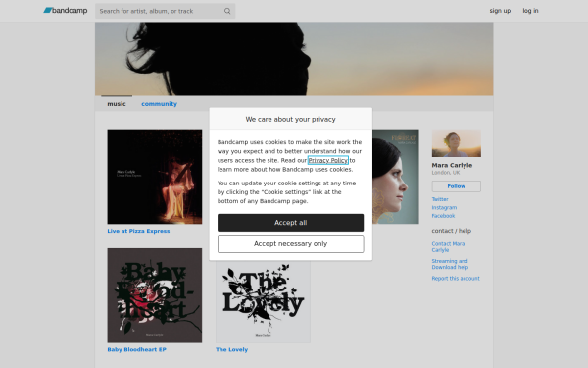Screen dimensions: 588x368
Task: Click the Mara Carlyle artist name
Action: [452, 165]
